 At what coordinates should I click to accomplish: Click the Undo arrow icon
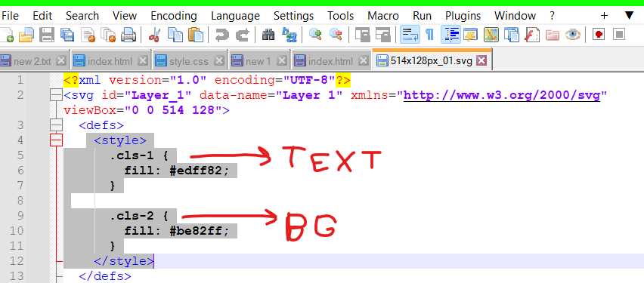pyautogui.click(x=222, y=35)
